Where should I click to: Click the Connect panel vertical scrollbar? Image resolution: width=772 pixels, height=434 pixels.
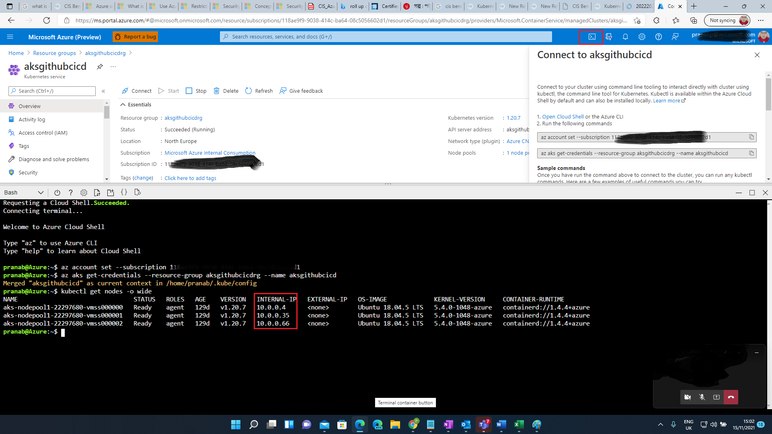[768, 94]
